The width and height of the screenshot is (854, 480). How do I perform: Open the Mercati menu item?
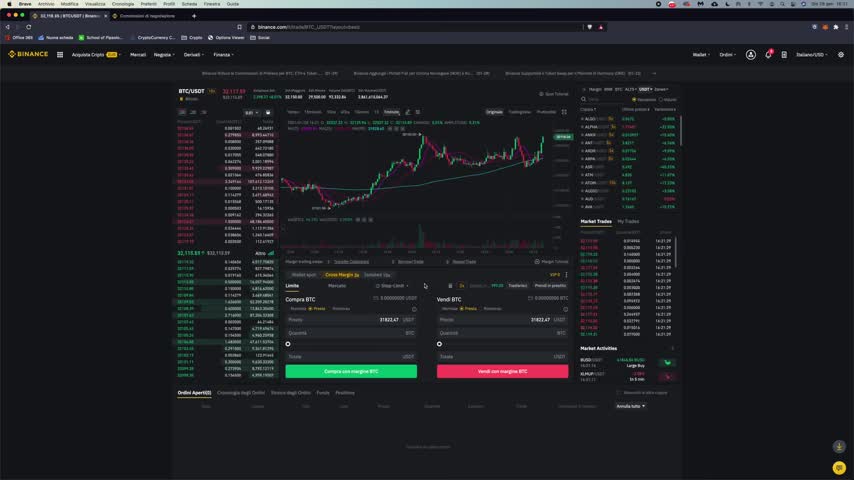click(138, 54)
